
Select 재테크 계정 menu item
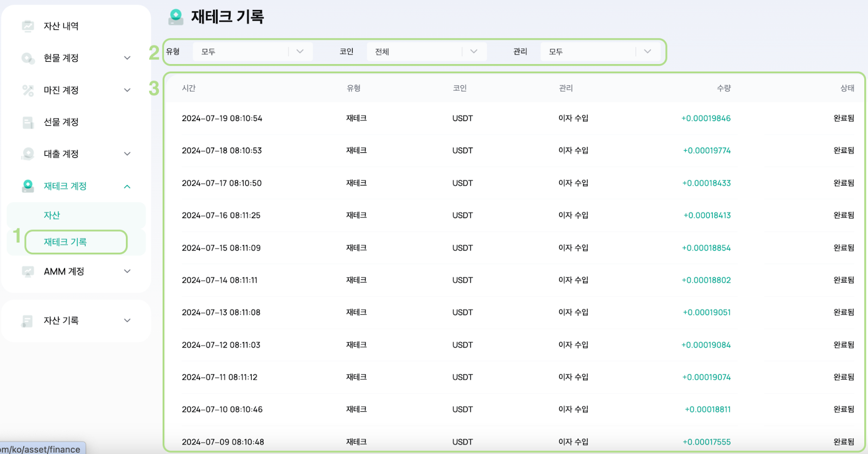click(65, 186)
